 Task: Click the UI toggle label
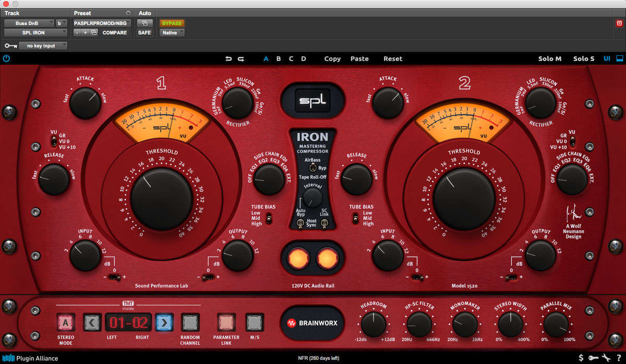coord(607,59)
